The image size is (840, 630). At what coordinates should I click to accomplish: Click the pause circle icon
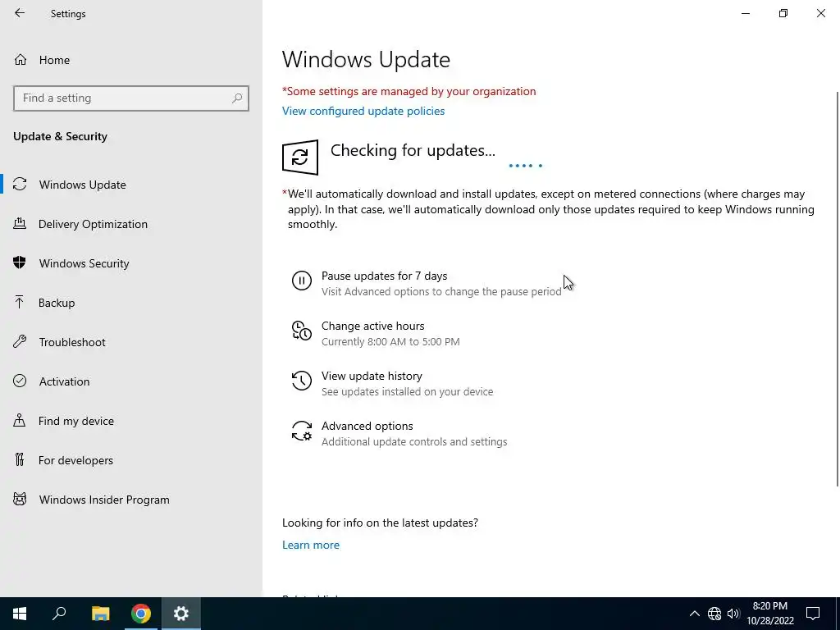302,281
